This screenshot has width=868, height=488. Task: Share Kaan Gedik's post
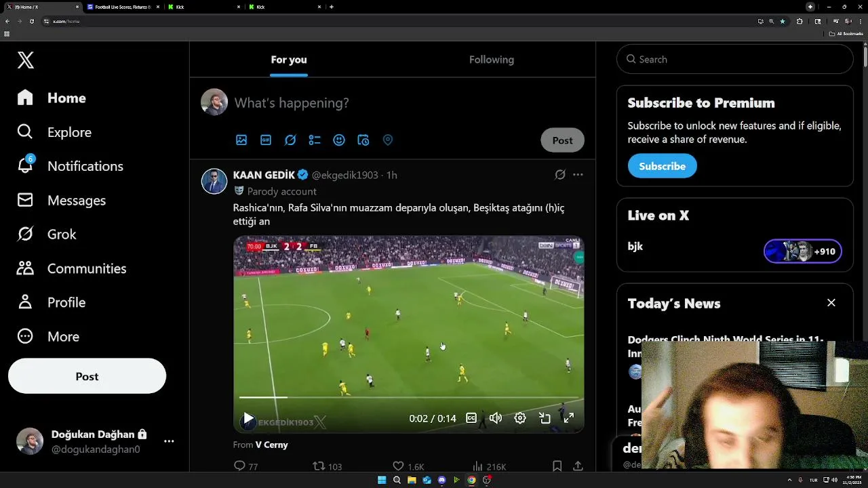point(578,466)
